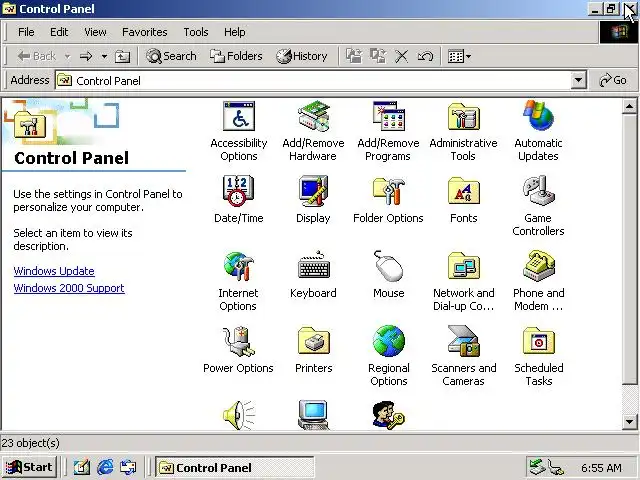Open Add/Remove Programs
The image size is (640, 480).
click(x=388, y=131)
